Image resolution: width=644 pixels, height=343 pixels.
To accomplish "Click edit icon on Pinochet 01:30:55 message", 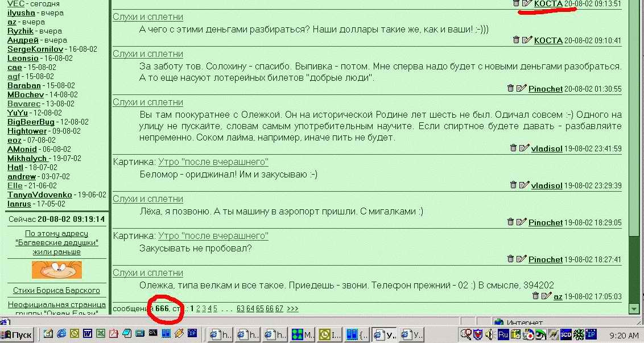I will [521, 88].
